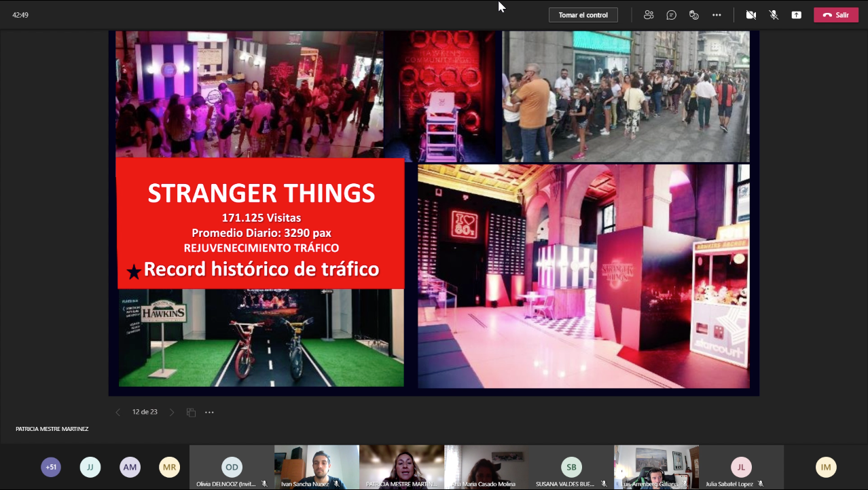The height and width of the screenshot is (490, 868).
Task: Select the AM participant avatar
Action: click(130, 467)
